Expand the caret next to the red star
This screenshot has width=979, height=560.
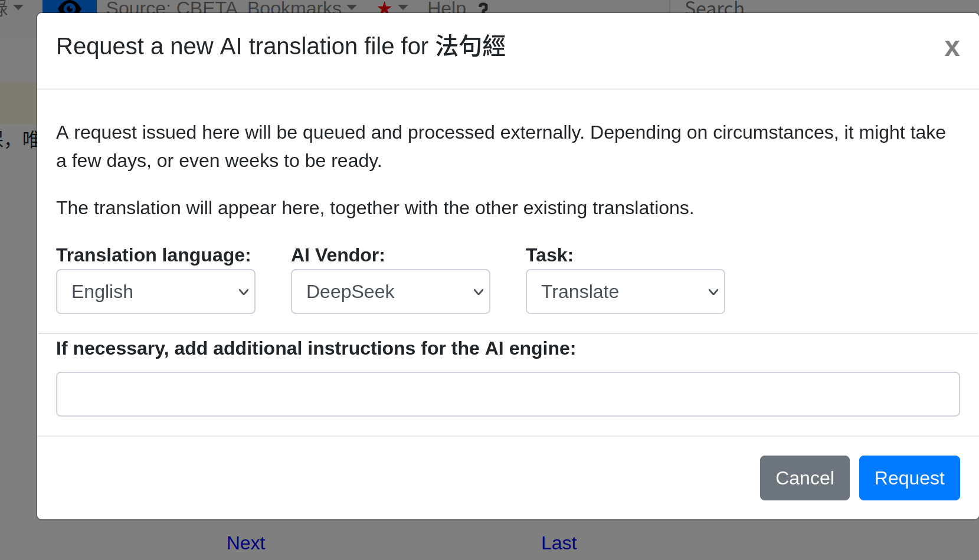coord(403,7)
